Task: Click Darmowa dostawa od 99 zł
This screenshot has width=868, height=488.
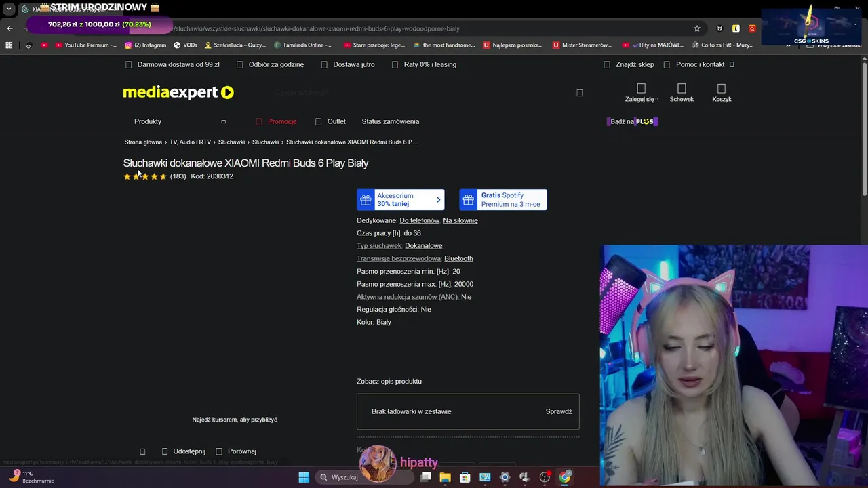Action: pyautogui.click(x=172, y=64)
